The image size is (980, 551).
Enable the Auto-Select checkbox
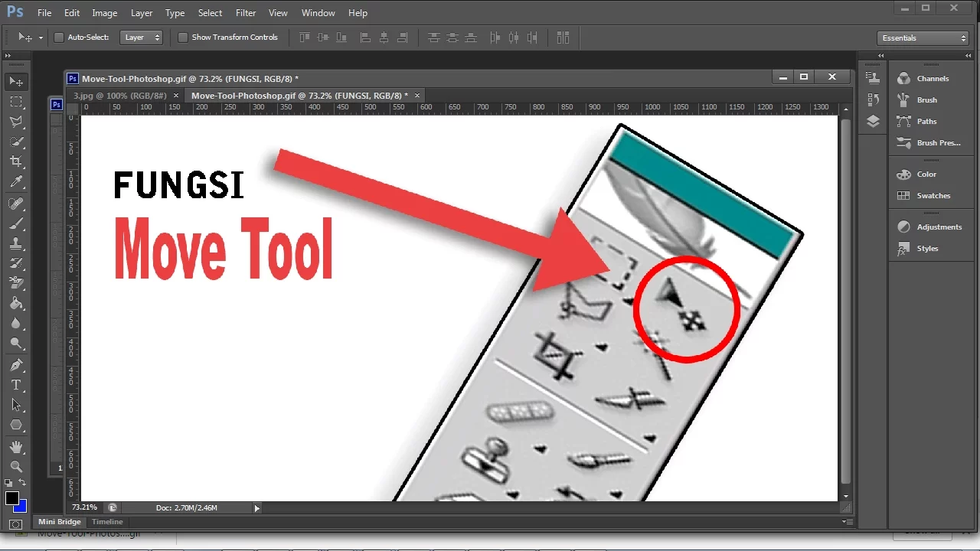tap(59, 37)
